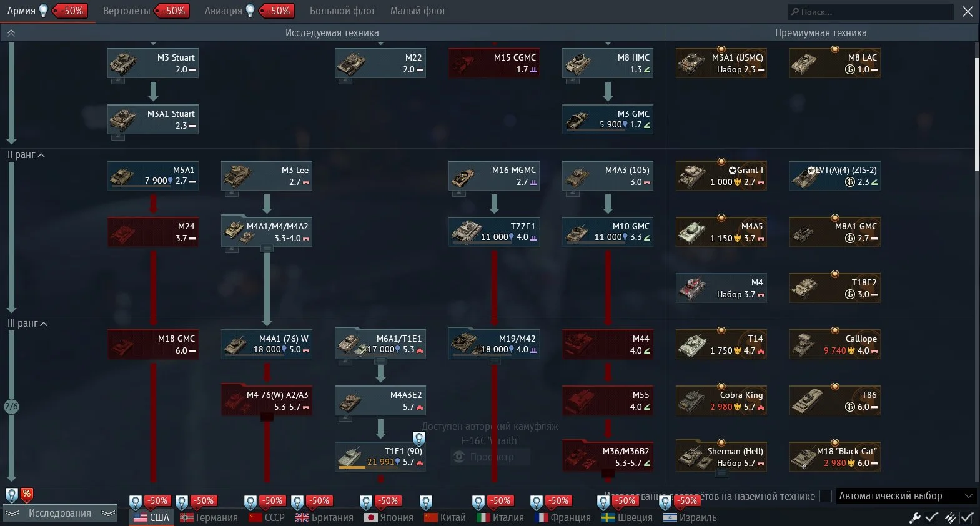This screenshot has height=526, width=980.
Task: Click the light bulb icon above Исследования
Action: tap(11, 495)
